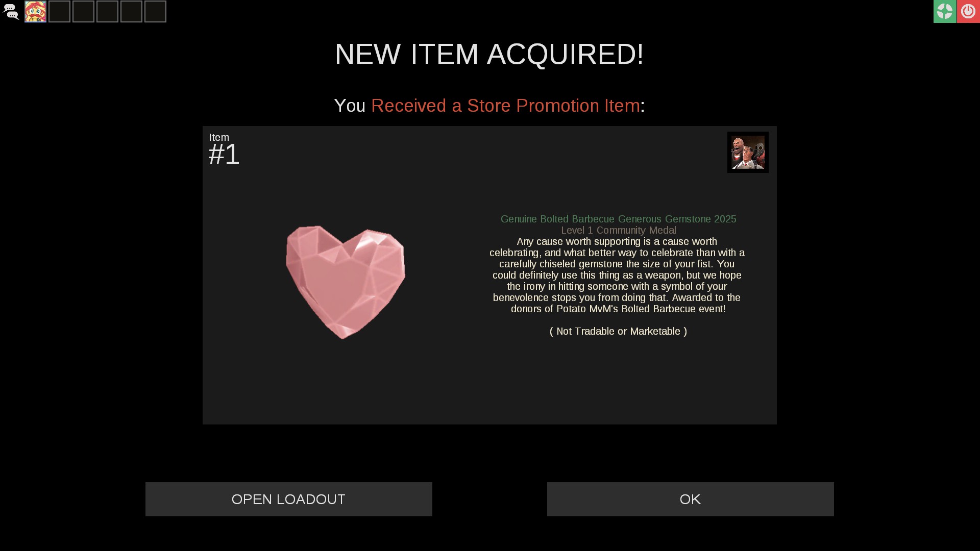Screen dimensions: 980x551
Task: Click the Item #1 counter label
Action: pyautogui.click(x=224, y=149)
